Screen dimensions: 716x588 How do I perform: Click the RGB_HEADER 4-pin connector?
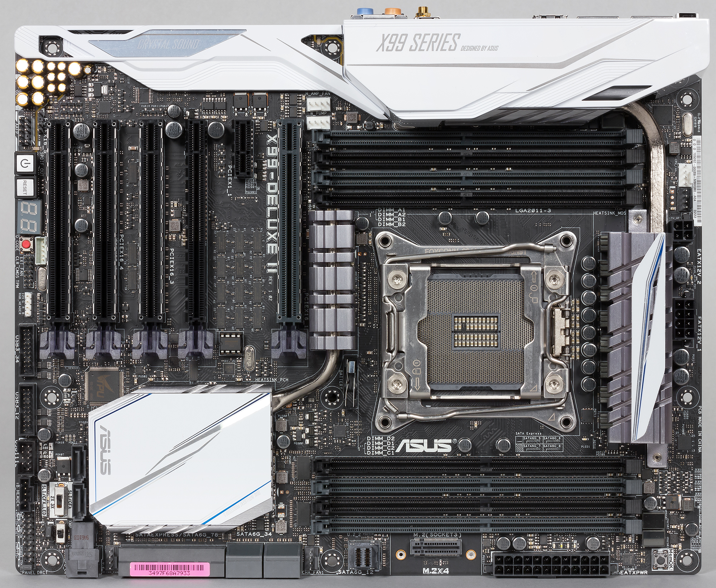28,304
